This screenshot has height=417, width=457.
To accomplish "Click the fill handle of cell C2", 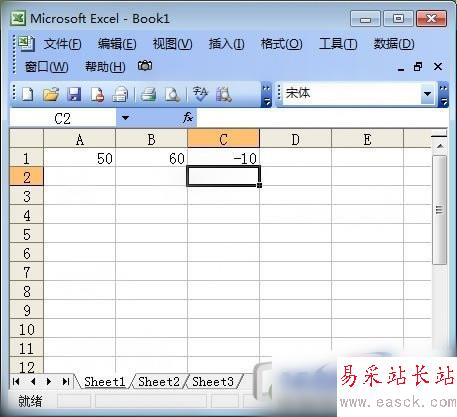I will pyautogui.click(x=259, y=185).
